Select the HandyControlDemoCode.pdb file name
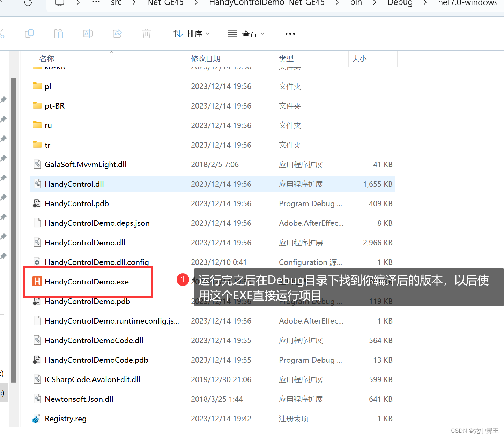This screenshot has height=437, width=504. coord(96,360)
